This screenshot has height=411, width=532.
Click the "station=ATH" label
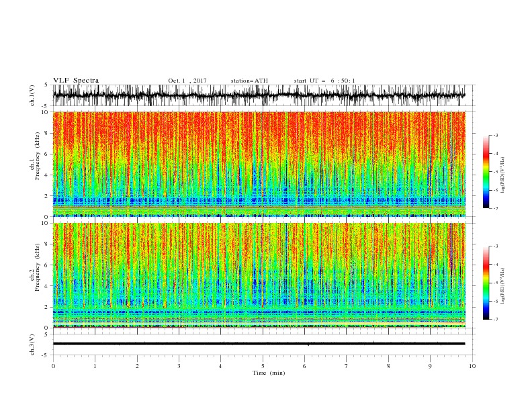(249, 81)
